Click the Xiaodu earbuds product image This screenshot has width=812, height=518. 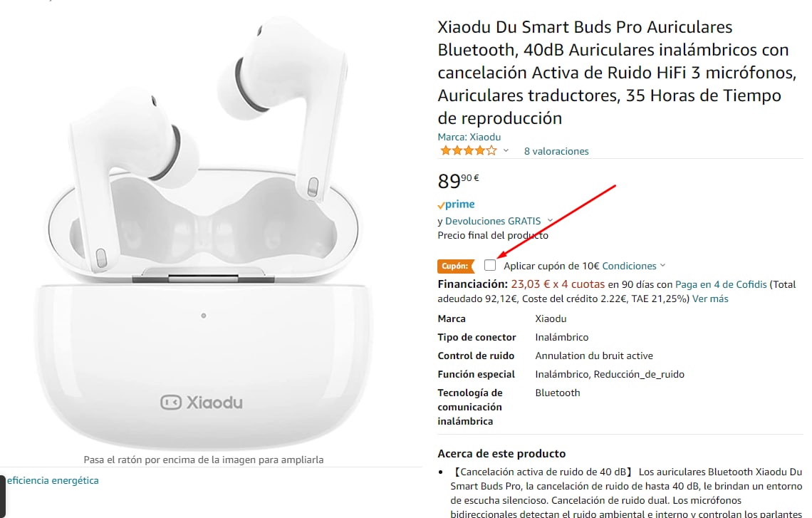[x=204, y=233]
